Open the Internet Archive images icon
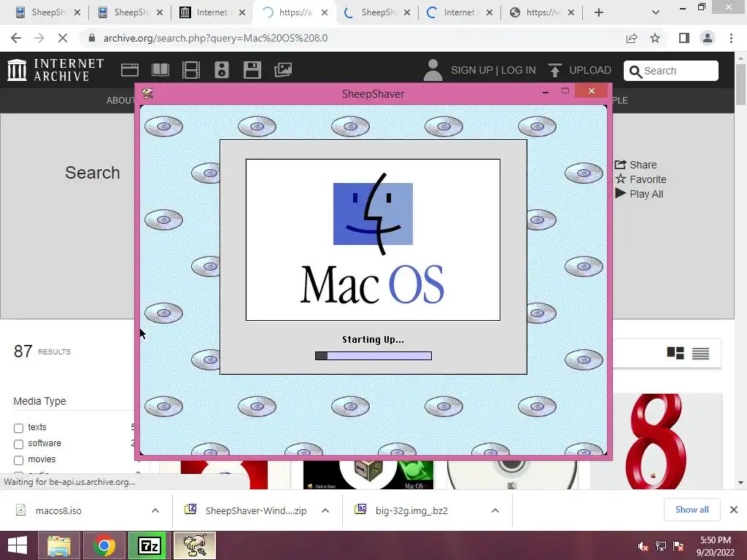747x560 pixels. 283,70
